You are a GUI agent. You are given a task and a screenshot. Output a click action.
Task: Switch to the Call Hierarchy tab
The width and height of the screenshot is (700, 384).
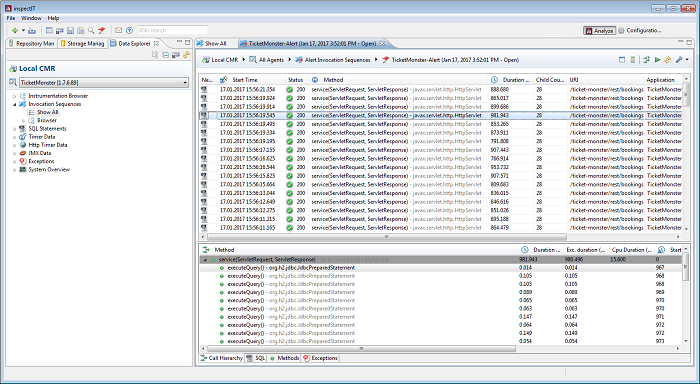click(x=221, y=358)
